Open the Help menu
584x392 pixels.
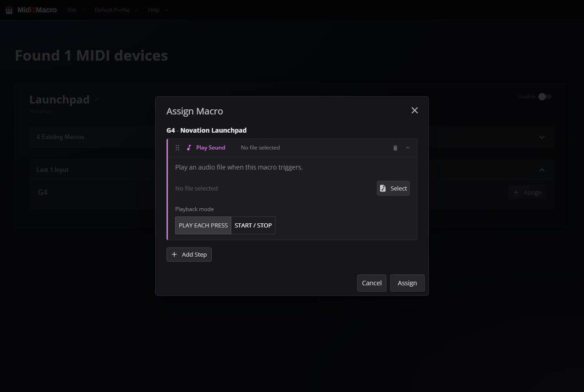(x=158, y=10)
